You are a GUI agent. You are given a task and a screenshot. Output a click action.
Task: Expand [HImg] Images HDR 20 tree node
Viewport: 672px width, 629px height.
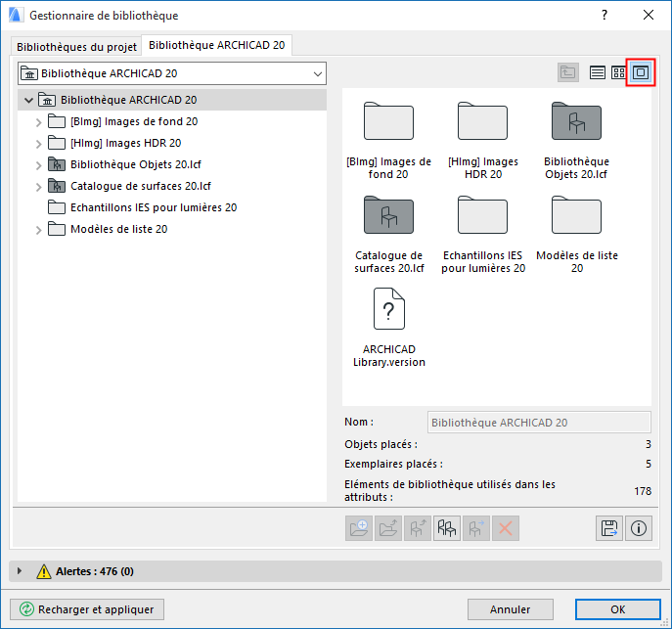(38, 144)
